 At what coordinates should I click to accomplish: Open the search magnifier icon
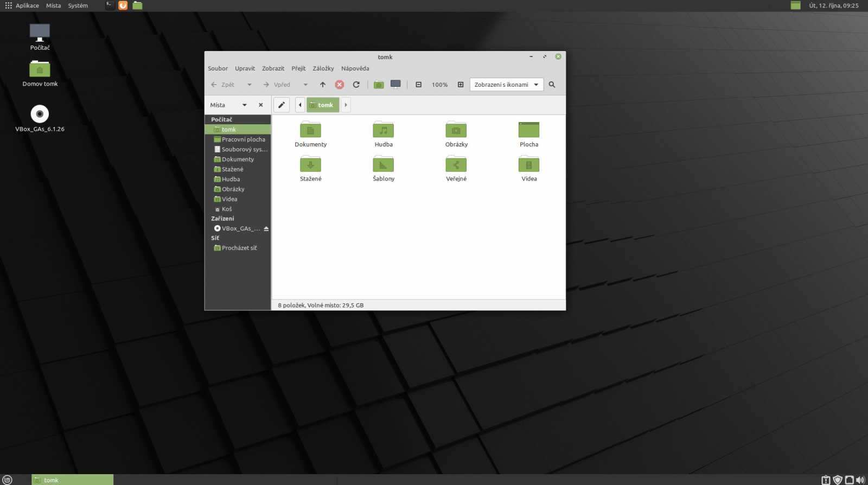tap(552, 85)
